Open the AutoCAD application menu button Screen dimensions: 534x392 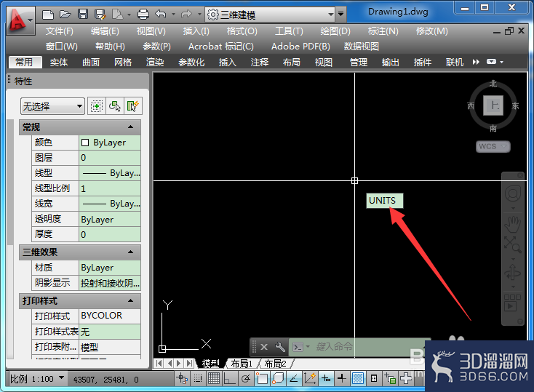(20, 20)
